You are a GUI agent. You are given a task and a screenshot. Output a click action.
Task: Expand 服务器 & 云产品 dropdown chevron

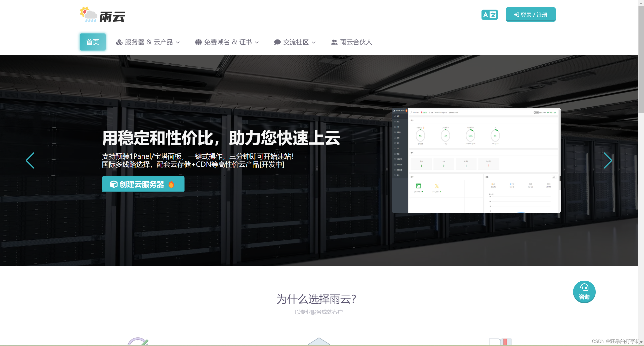[178, 42]
